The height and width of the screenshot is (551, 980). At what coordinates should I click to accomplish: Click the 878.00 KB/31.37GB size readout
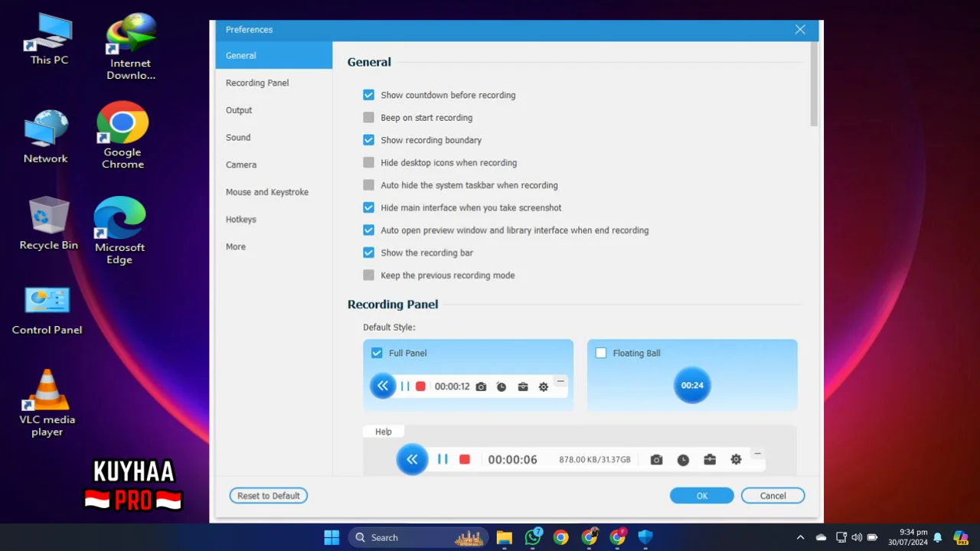[x=595, y=460]
